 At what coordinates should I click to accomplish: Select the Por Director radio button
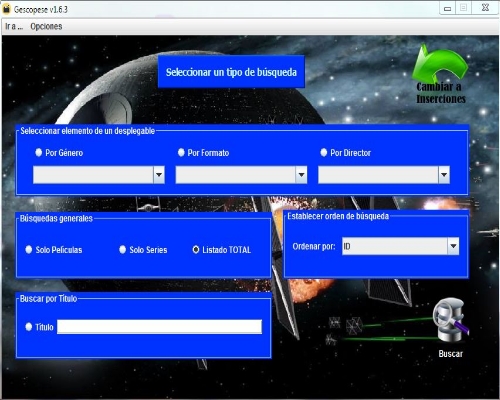point(323,153)
